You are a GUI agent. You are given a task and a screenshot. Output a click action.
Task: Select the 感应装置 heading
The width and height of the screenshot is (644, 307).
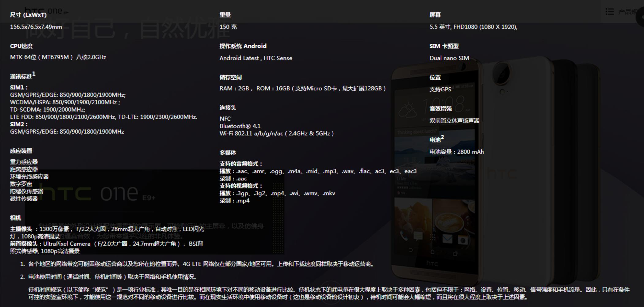click(21, 151)
